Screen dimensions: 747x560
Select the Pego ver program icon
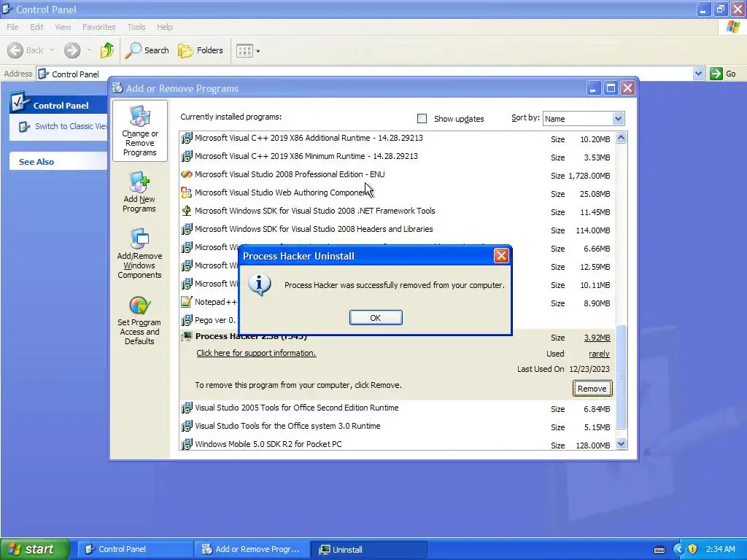tap(187, 320)
